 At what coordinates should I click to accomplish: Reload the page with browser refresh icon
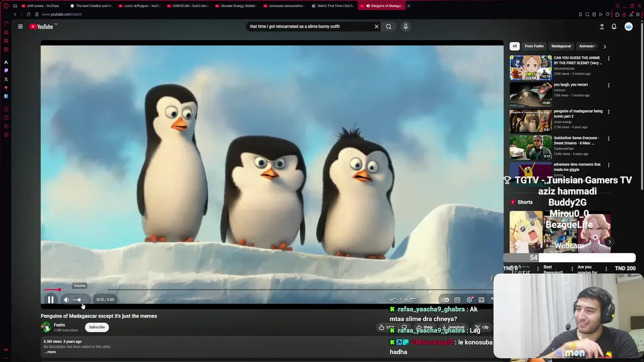[28, 15]
